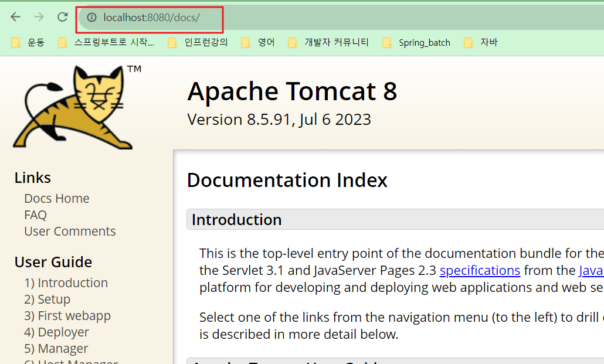Open the 자바 bookmark folder

tap(481, 42)
